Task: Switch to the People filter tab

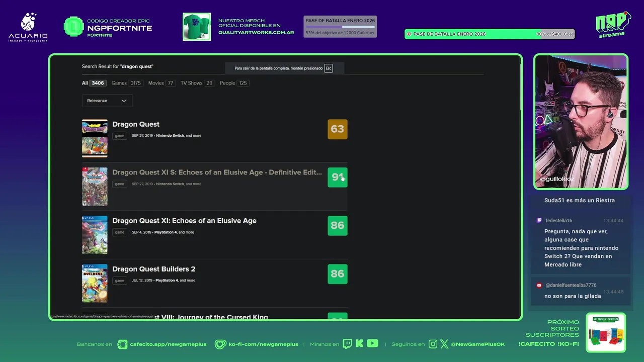Action: 234,83
